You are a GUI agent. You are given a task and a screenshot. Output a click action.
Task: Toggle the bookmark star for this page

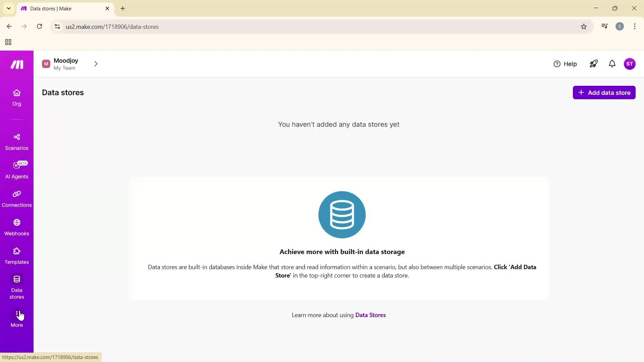coord(584,26)
